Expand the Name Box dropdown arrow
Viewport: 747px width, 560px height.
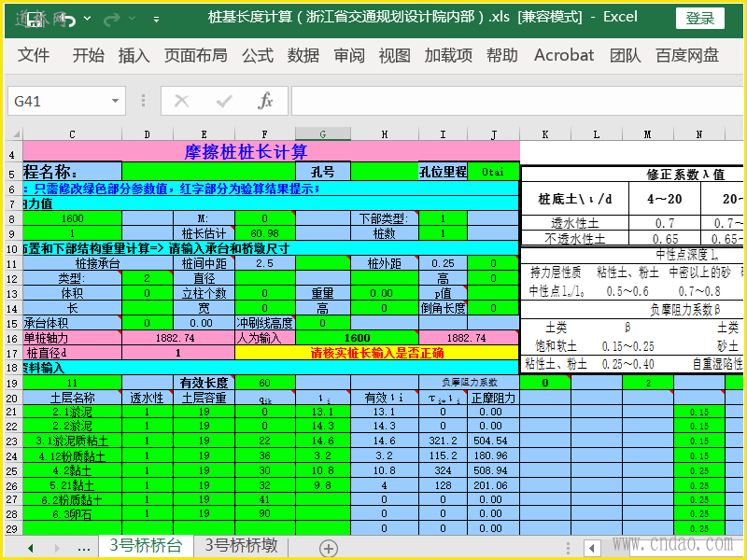(115, 101)
